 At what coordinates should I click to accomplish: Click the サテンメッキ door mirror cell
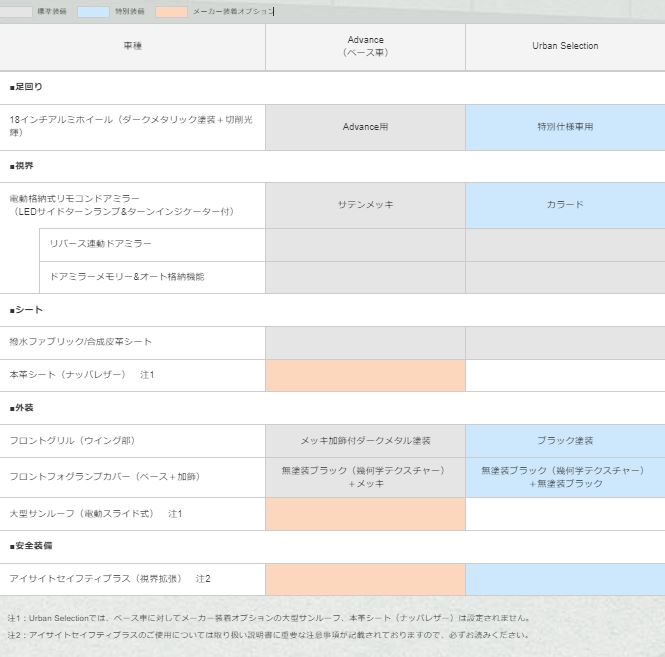[365, 205]
